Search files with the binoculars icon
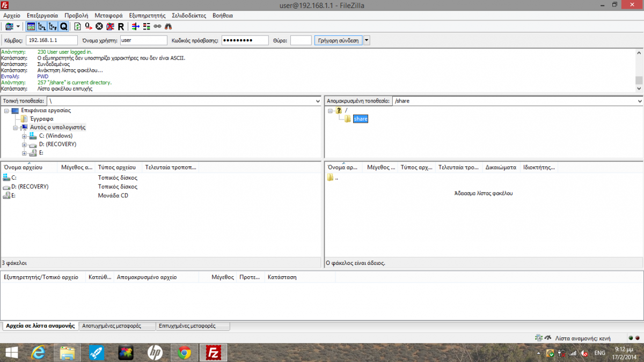The height and width of the screenshot is (362, 644). pyautogui.click(x=168, y=26)
